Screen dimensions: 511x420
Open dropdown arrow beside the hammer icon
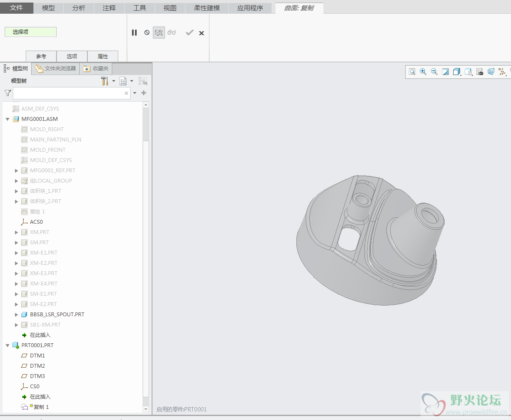114,81
